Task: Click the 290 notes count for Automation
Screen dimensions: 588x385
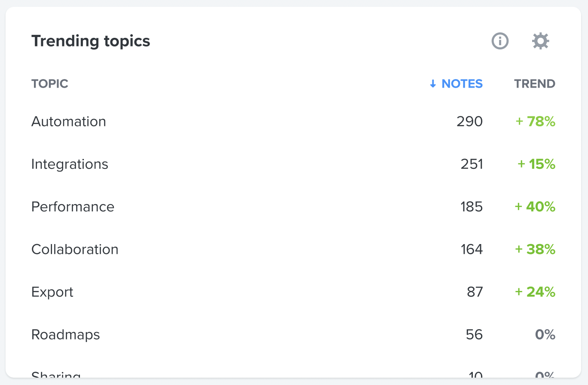Action: point(470,122)
